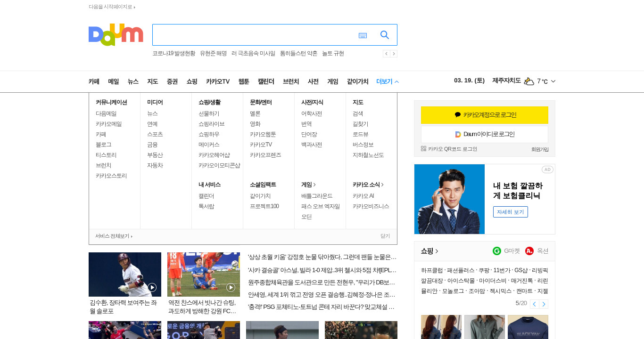The height and width of the screenshot is (339, 644).
Task: Click the 회원가입 link
Action: pyautogui.click(x=540, y=149)
